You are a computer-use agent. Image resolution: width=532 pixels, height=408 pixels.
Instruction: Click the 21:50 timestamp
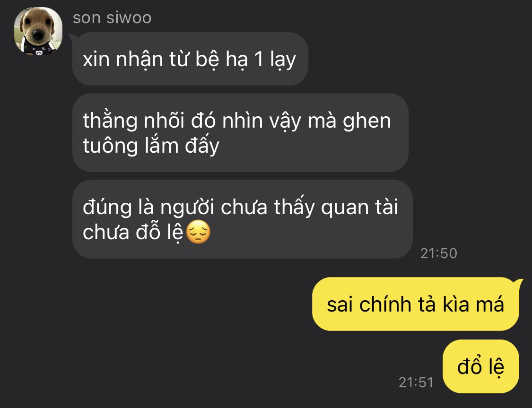pos(439,253)
